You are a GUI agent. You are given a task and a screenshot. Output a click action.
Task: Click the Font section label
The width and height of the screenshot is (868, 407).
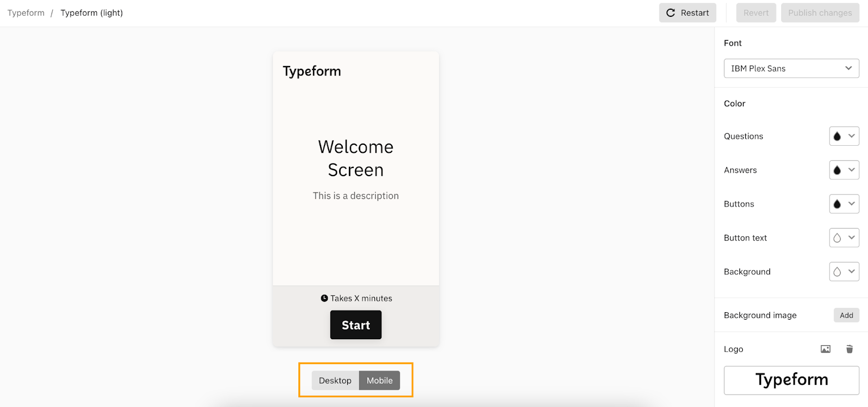pyautogui.click(x=733, y=43)
